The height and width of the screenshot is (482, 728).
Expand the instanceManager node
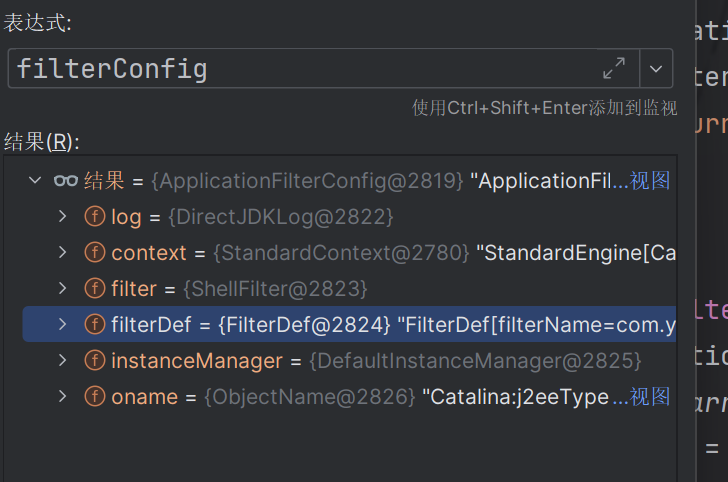[x=62, y=361]
